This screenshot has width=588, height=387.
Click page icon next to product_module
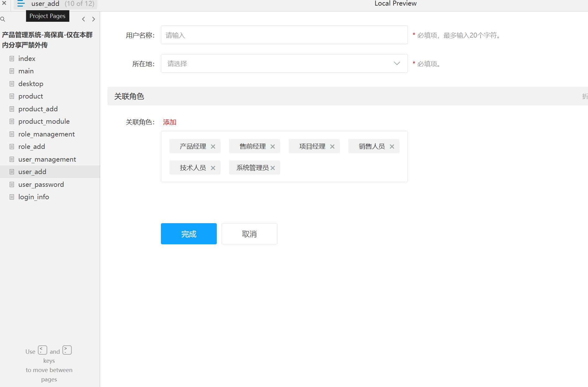click(12, 121)
